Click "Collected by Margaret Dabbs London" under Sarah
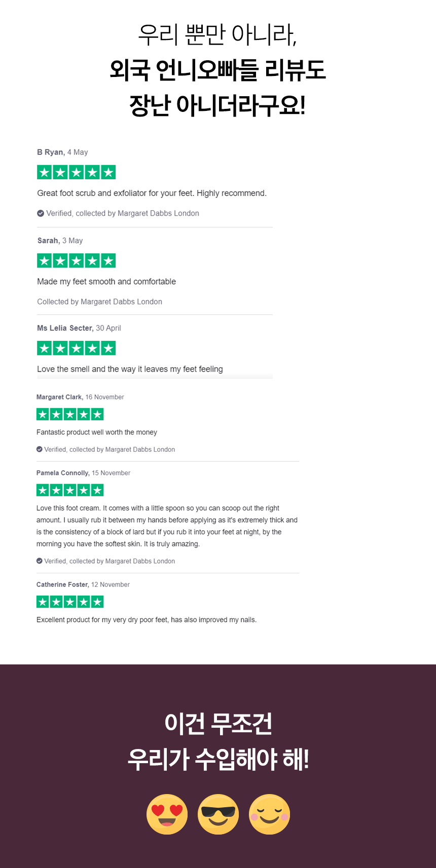 pyautogui.click(x=99, y=302)
